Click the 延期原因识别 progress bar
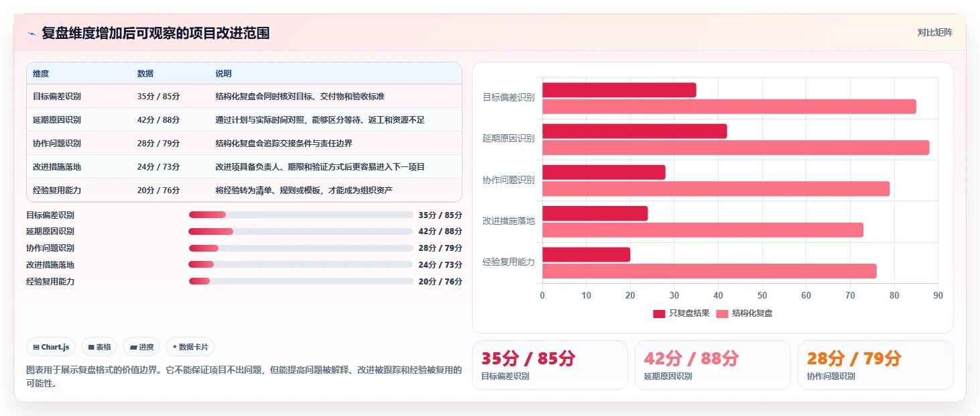980x416 pixels. [301, 231]
